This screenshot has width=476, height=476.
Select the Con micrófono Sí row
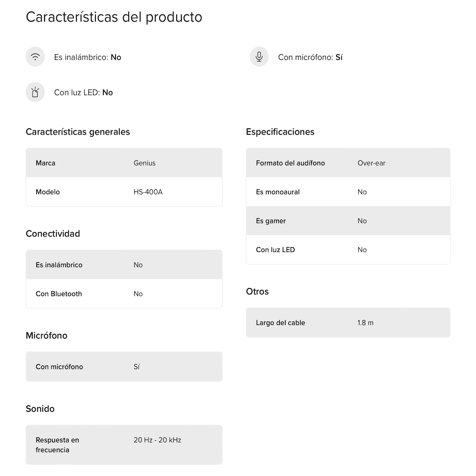click(124, 366)
